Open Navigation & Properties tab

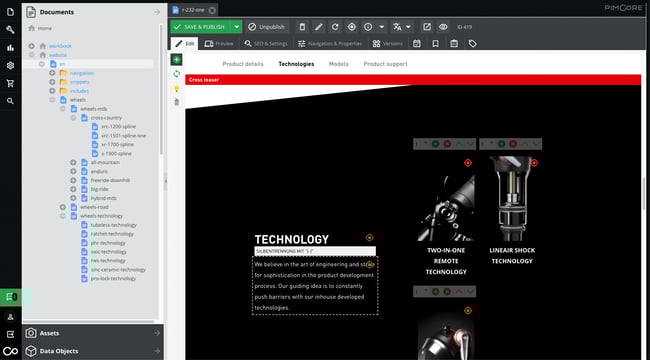click(x=330, y=44)
